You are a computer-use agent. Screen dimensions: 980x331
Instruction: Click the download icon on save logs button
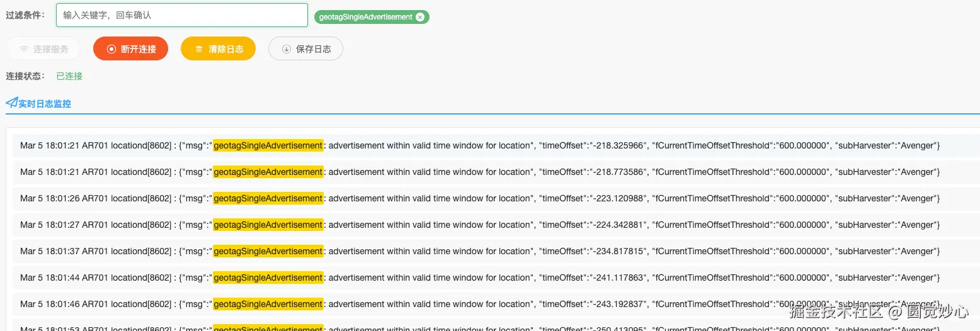287,49
